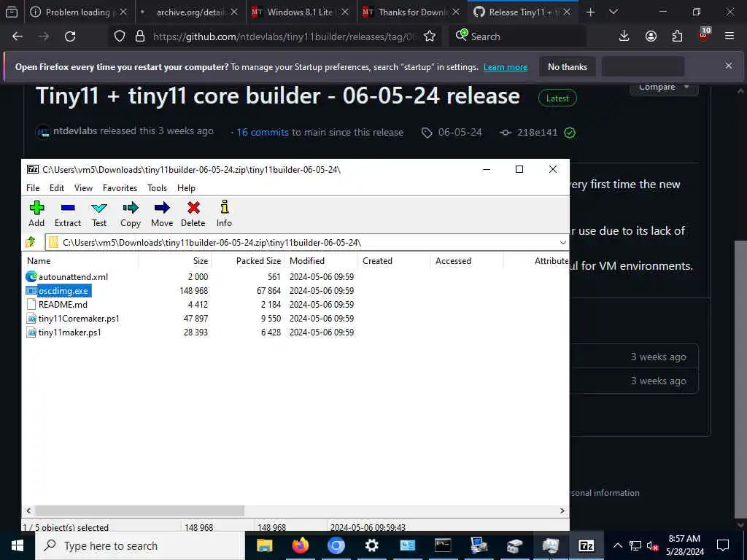Select autounattend.xml in the file list
The height and width of the screenshot is (560, 747).
[73, 276]
